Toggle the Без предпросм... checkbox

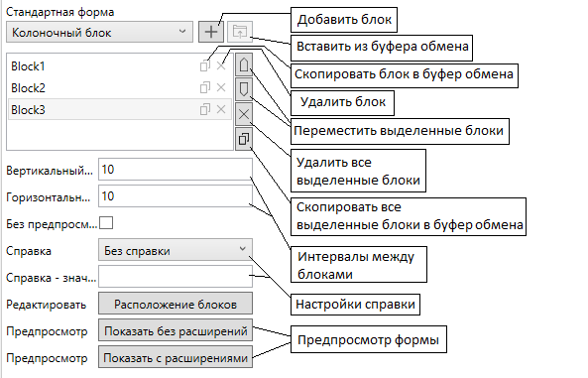pyautogui.click(x=106, y=223)
